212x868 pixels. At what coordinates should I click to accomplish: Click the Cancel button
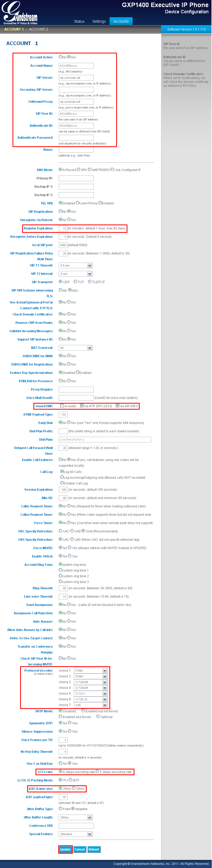coord(80,849)
